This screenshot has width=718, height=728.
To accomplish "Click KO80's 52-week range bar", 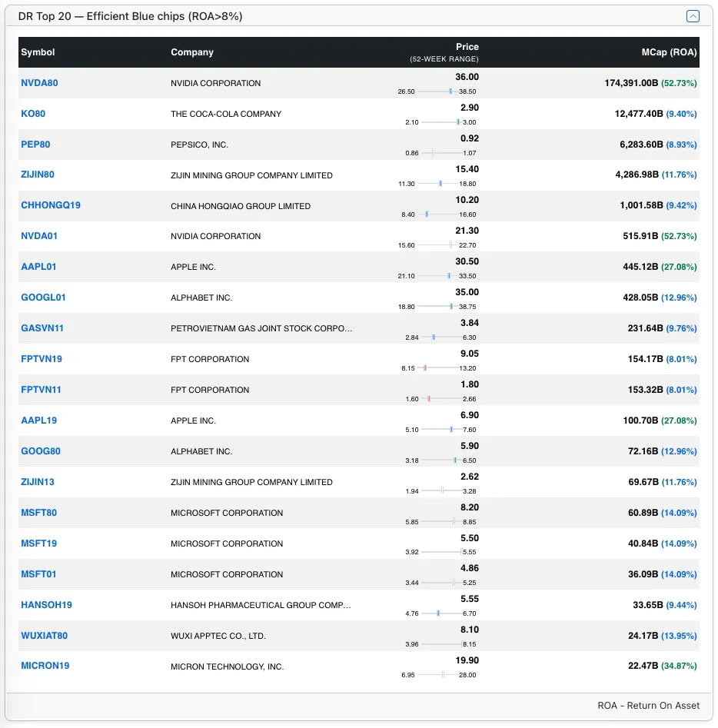I will click(x=440, y=122).
